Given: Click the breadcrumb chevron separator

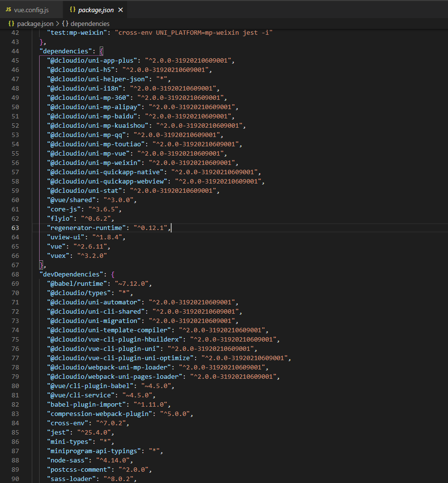Looking at the screenshot, I should [x=57, y=23].
